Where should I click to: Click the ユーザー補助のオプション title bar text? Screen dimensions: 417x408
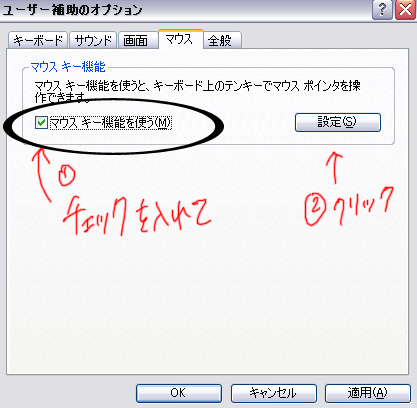pyautogui.click(x=72, y=10)
